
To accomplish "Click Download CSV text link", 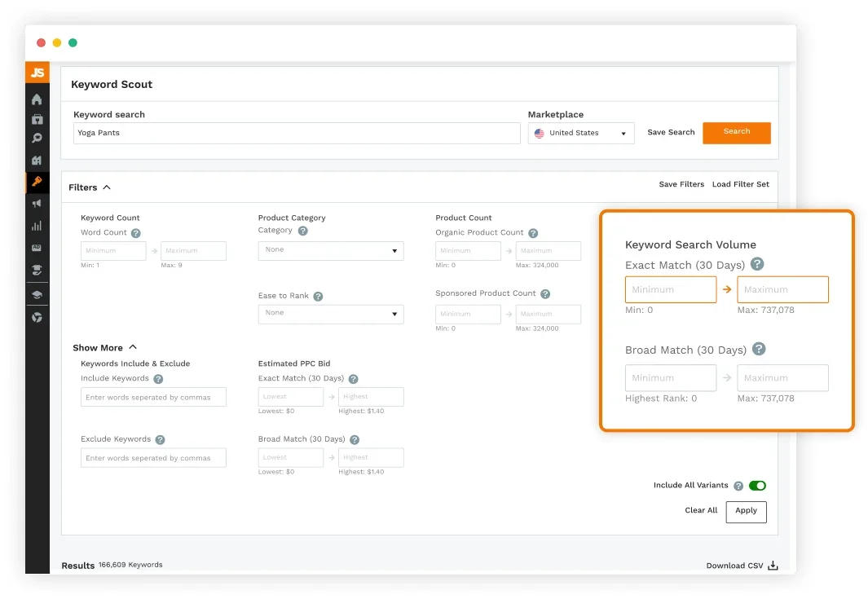I will coord(734,566).
